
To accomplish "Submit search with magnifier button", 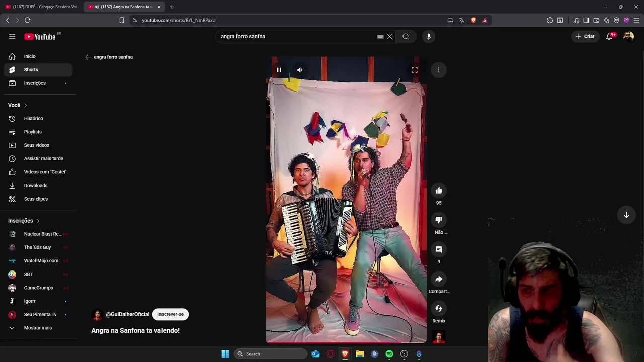I will (406, 36).
